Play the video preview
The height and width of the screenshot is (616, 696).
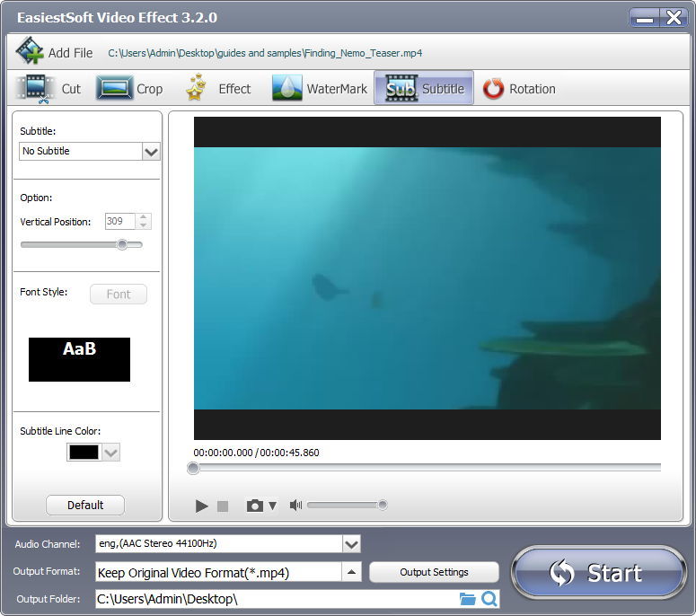201,506
